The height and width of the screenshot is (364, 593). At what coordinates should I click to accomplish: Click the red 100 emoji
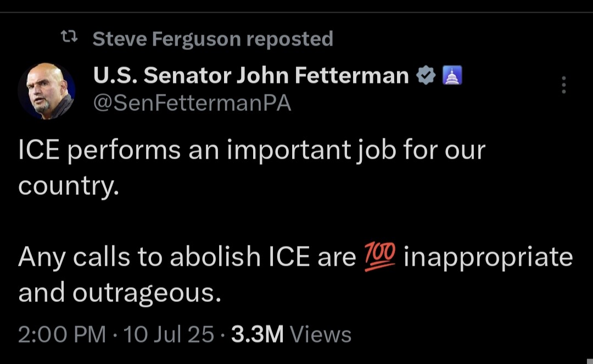click(x=379, y=256)
